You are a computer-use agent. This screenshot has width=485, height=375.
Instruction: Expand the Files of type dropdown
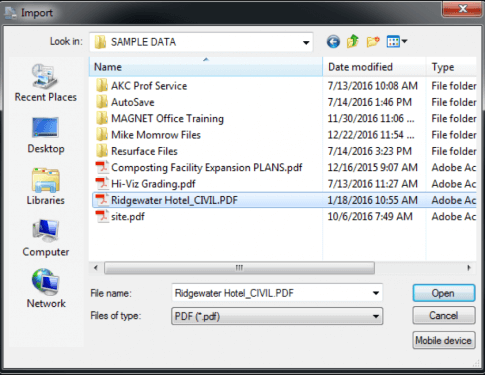376,316
